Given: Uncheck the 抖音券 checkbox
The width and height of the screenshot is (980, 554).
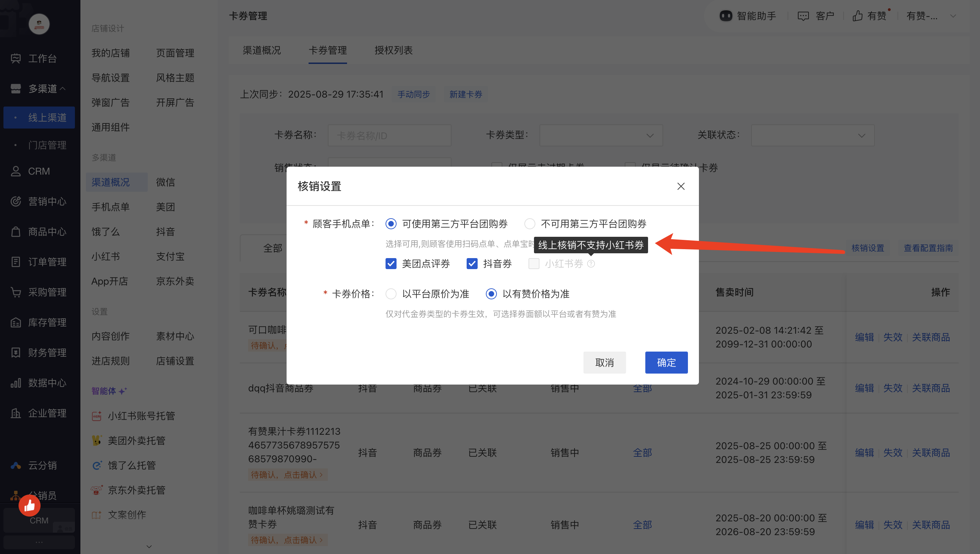Looking at the screenshot, I should [x=472, y=264].
